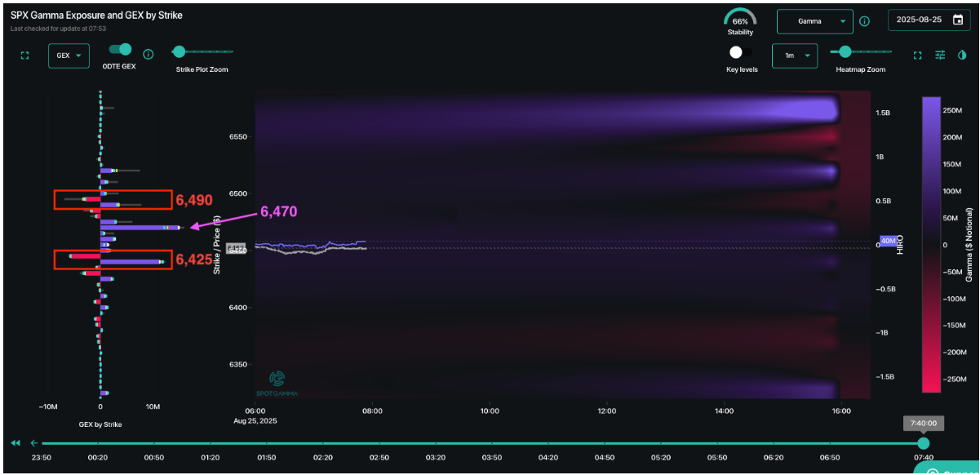Click the 6550 strike axis label
The height and width of the screenshot is (475, 980).
237,136
